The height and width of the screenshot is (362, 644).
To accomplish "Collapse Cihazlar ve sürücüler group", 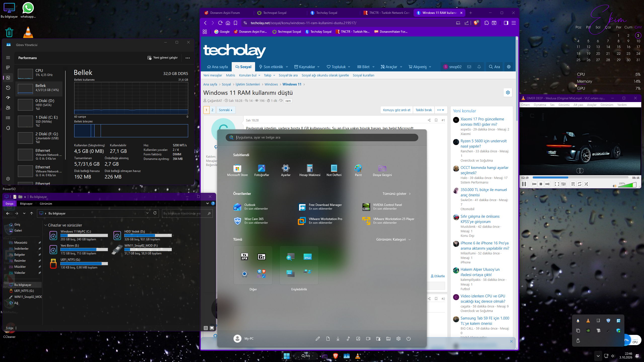I will 46,225.
